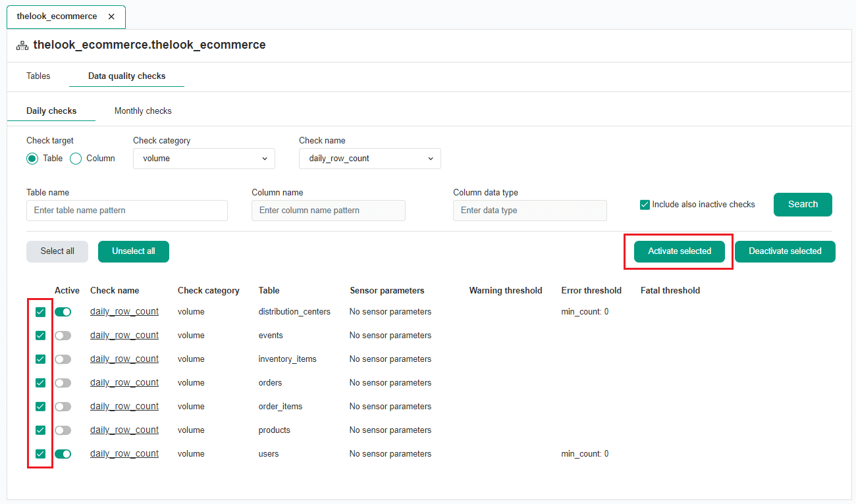Switch on the Active toggle for order_items
856x504 pixels.
(x=63, y=407)
